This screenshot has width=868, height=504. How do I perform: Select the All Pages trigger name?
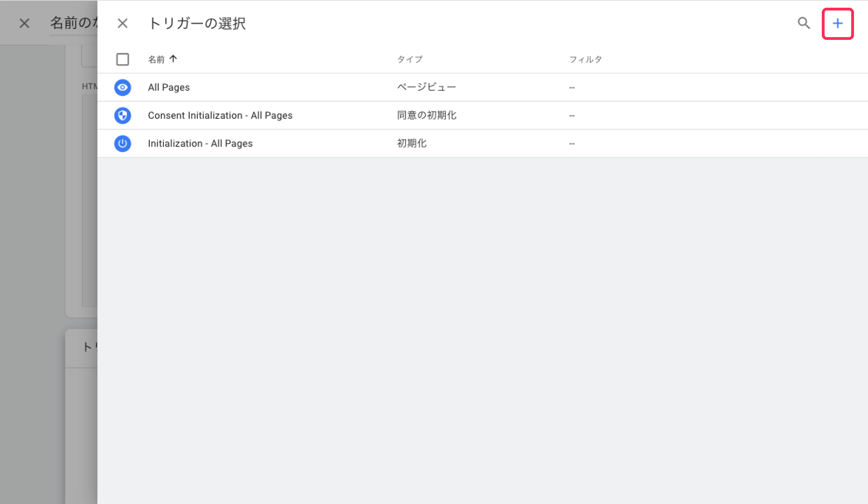169,87
